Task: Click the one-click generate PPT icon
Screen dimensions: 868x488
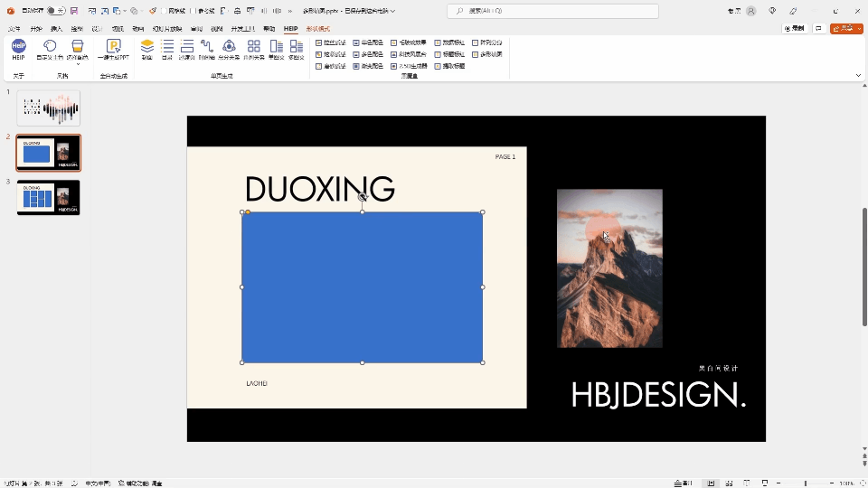Action: click(x=113, y=46)
